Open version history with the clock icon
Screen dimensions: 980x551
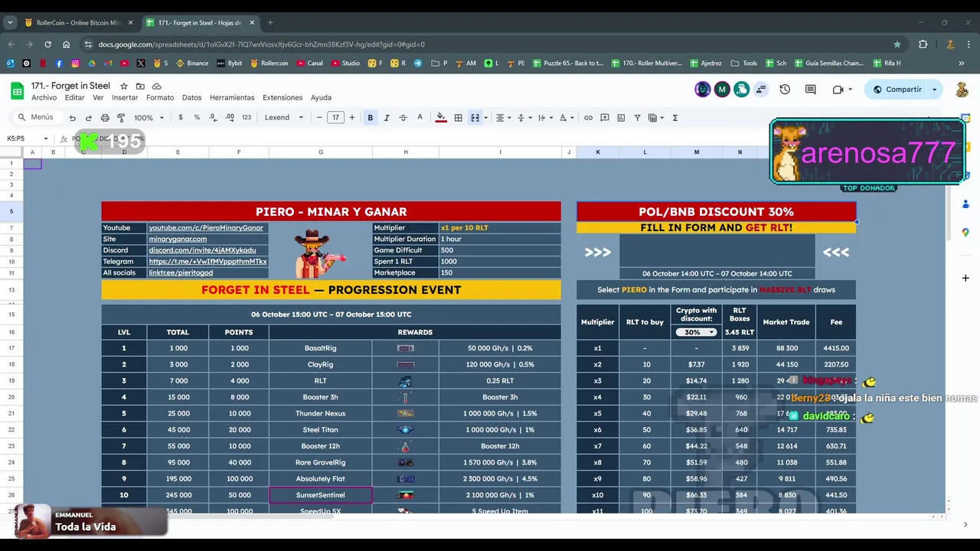785,90
